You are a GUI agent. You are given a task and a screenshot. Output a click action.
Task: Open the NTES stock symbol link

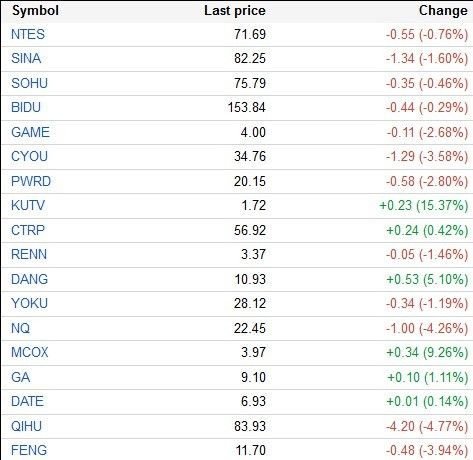coord(28,34)
